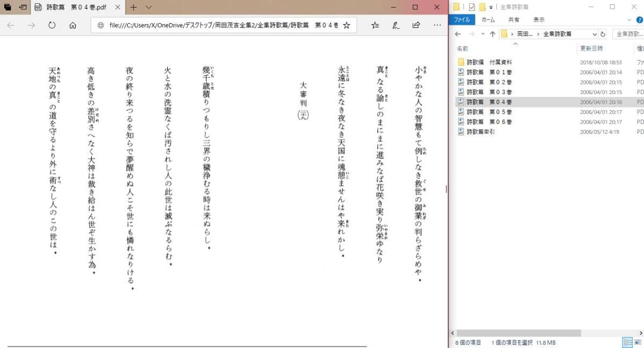Open the Edge tab list chevron
Viewport: 644px width, 348px height.
pyautogui.click(x=149, y=8)
